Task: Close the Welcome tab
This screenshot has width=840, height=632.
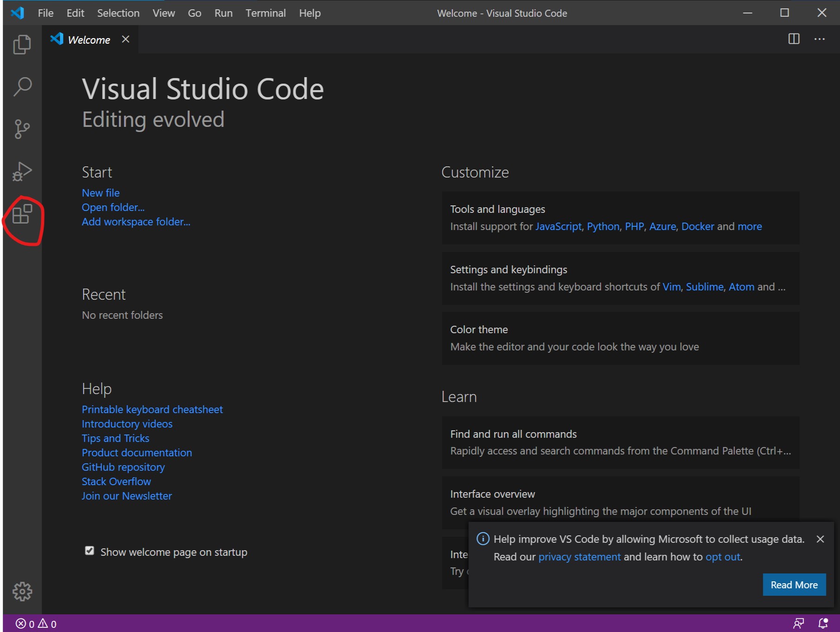Action: pos(125,39)
